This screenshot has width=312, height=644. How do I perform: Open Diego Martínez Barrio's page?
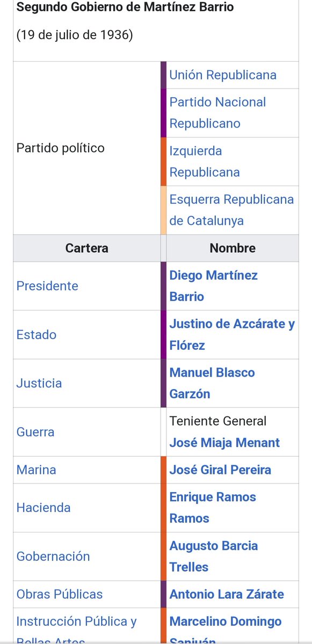(213, 286)
